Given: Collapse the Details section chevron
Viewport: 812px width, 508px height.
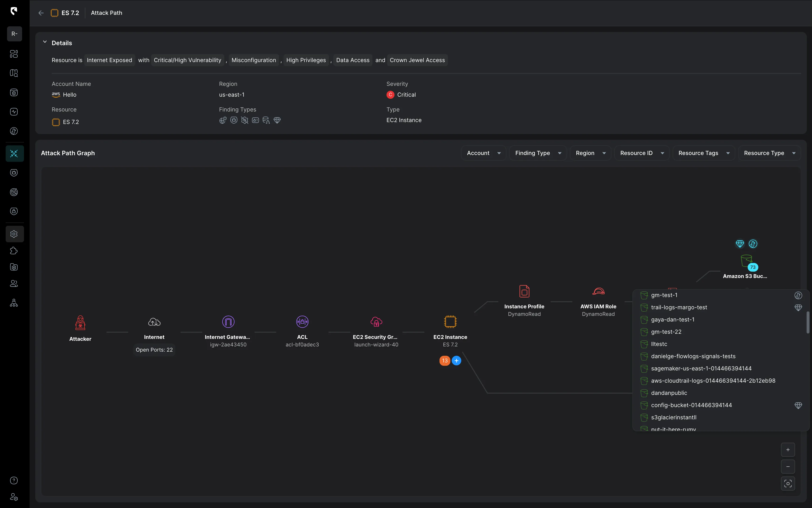Looking at the screenshot, I should tap(45, 42).
